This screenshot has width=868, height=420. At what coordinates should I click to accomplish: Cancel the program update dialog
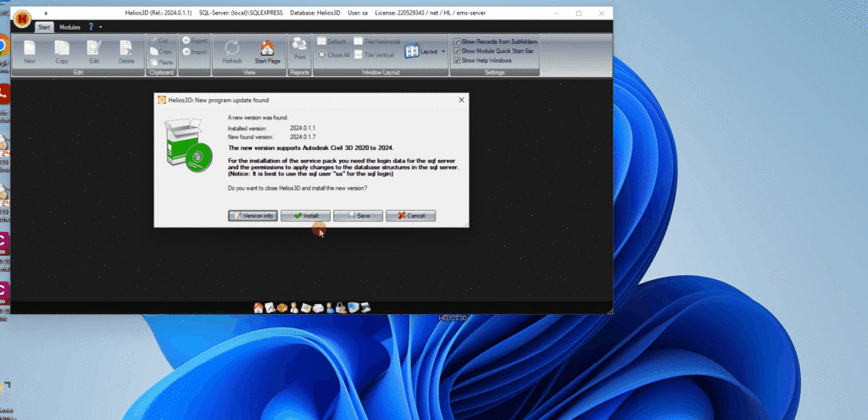[411, 216]
